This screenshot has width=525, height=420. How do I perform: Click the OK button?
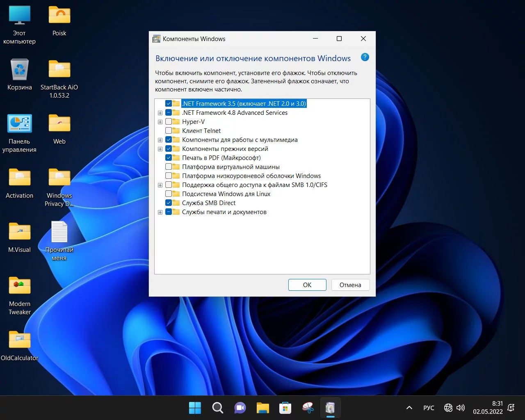tap(307, 285)
